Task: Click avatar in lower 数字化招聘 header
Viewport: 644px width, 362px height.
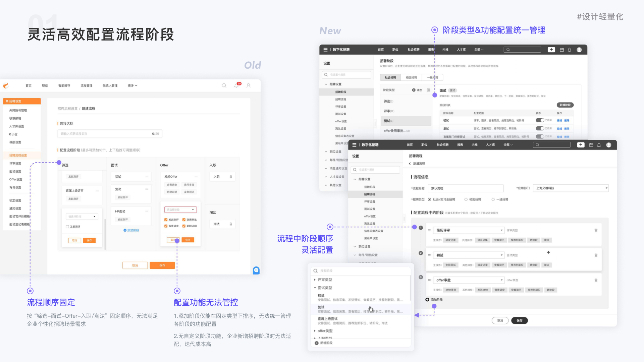Action: click(609, 145)
